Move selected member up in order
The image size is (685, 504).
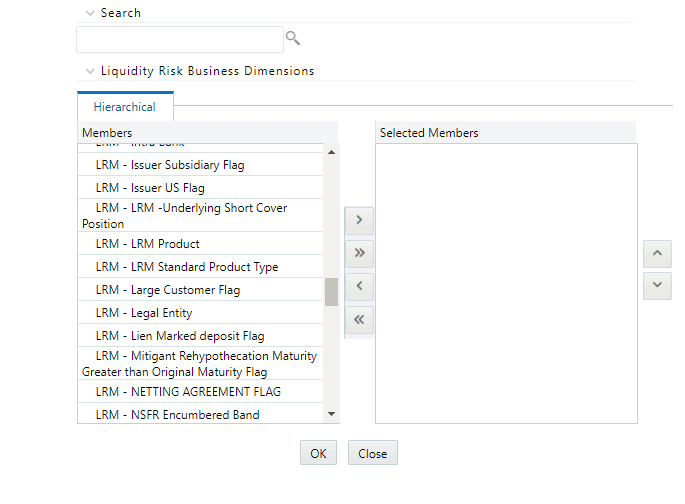(657, 253)
